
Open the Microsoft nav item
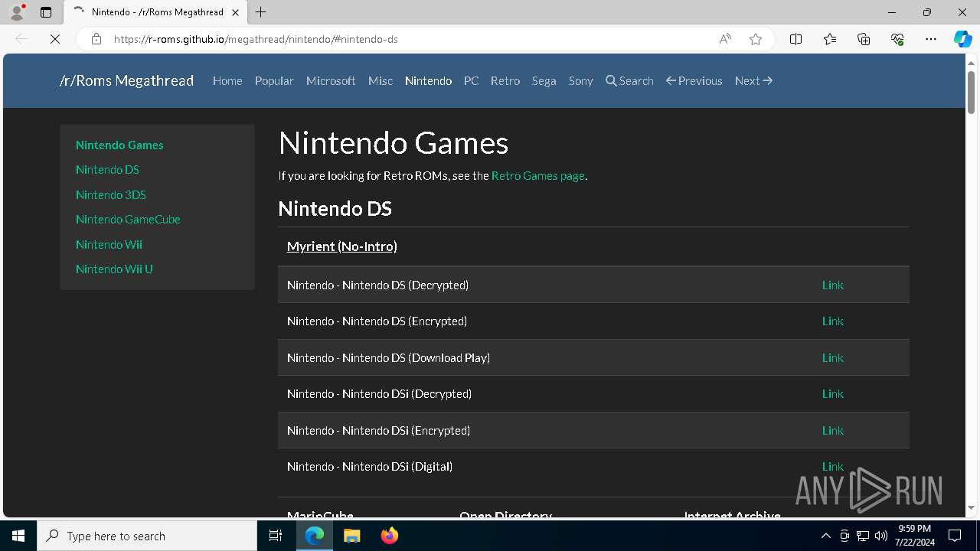coord(331,80)
